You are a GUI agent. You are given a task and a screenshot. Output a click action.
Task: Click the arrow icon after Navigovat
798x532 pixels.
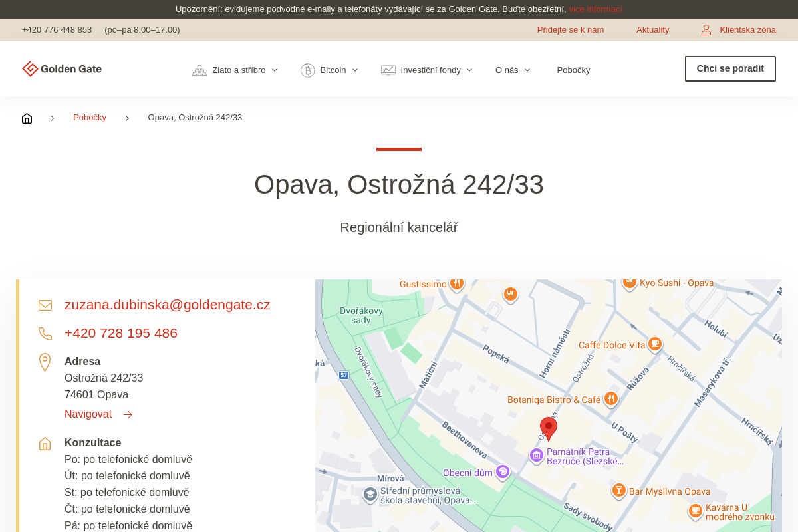tap(128, 414)
